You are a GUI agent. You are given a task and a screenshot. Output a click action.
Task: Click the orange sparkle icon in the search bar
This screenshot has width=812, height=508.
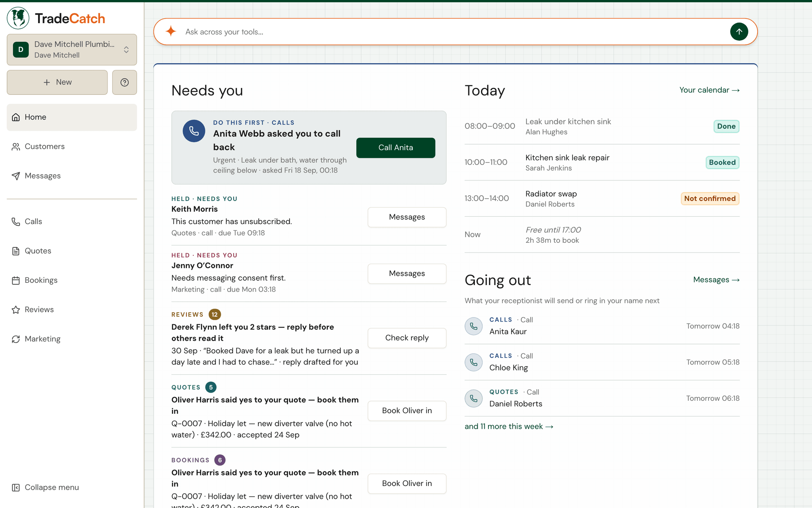tap(171, 31)
